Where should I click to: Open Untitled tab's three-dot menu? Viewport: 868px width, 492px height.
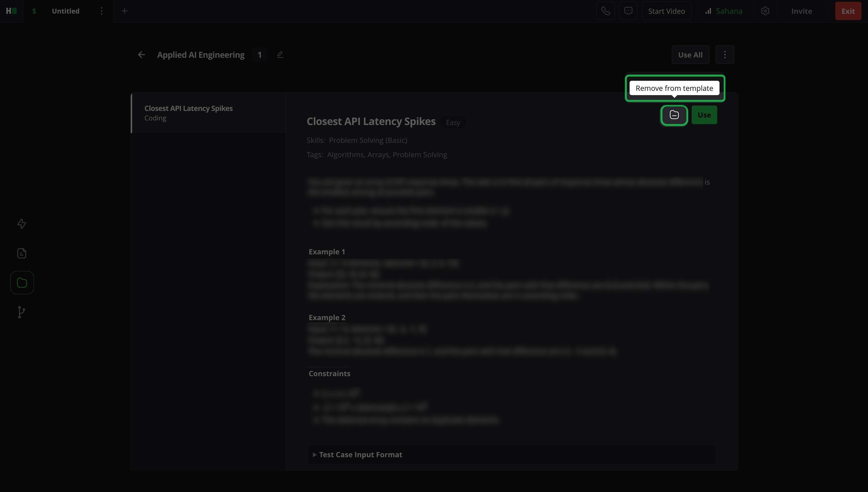pos(101,11)
